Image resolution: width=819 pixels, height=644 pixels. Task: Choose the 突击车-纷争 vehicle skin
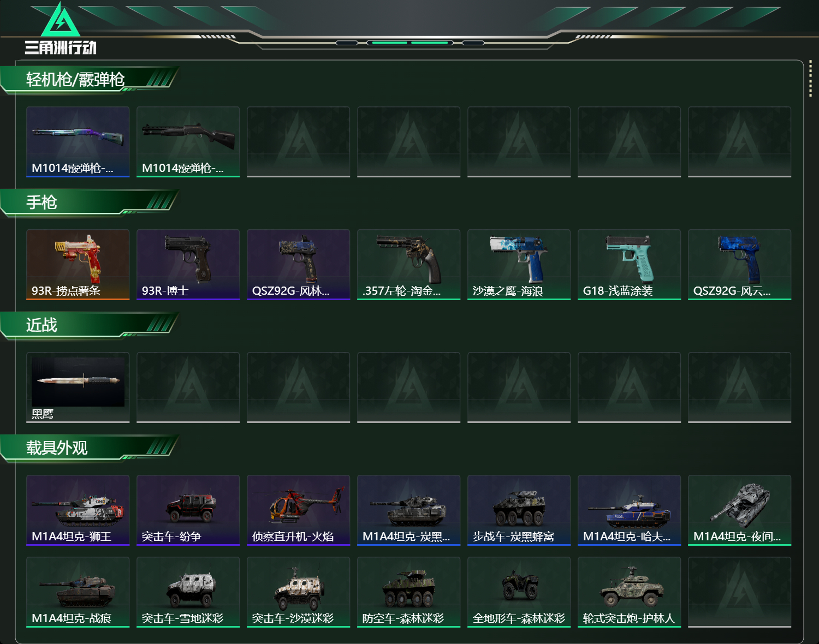point(188,510)
